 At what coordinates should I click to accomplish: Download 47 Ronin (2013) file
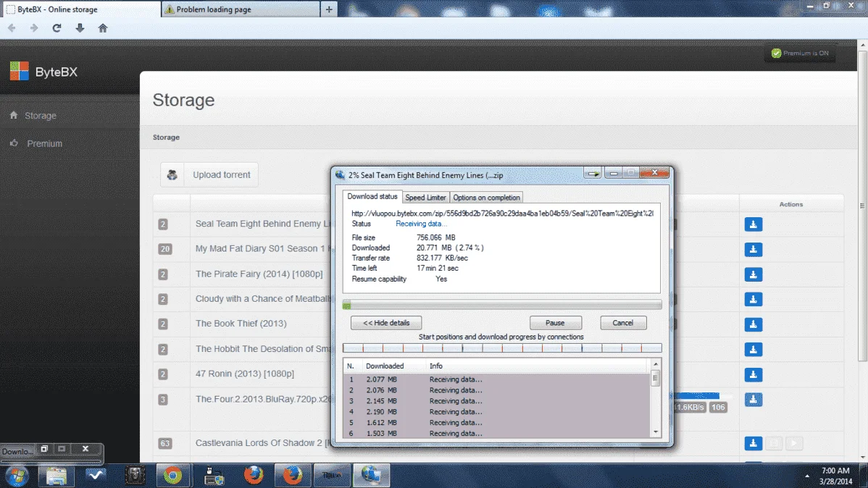click(754, 374)
